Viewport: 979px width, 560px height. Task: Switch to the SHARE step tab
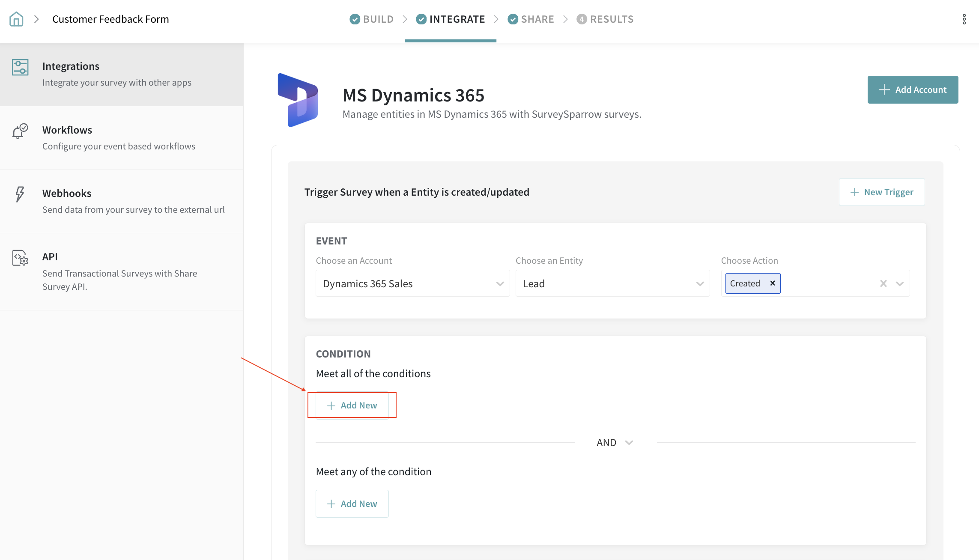pos(531,19)
